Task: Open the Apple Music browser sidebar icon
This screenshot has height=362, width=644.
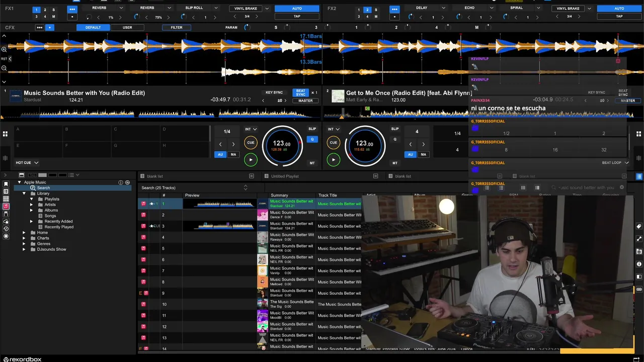Action: point(6,206)
